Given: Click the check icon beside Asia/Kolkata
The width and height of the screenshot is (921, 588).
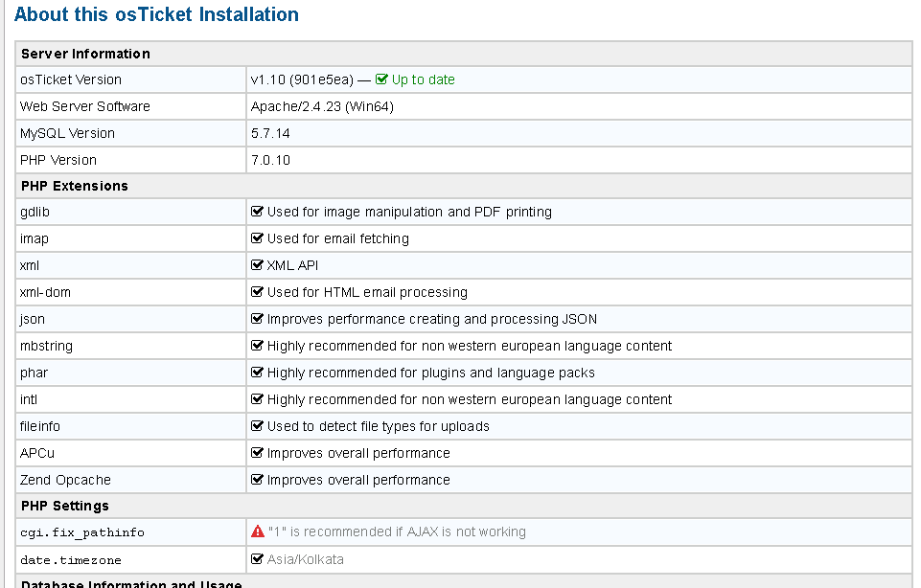Looking at the screenshot, I should pos(257,559).
